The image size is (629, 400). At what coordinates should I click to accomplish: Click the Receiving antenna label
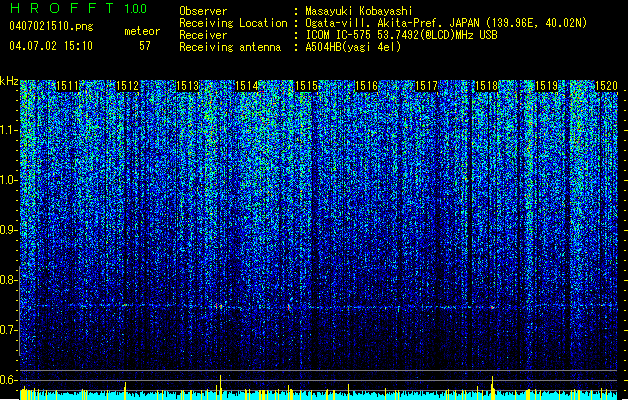coord(230,47)
